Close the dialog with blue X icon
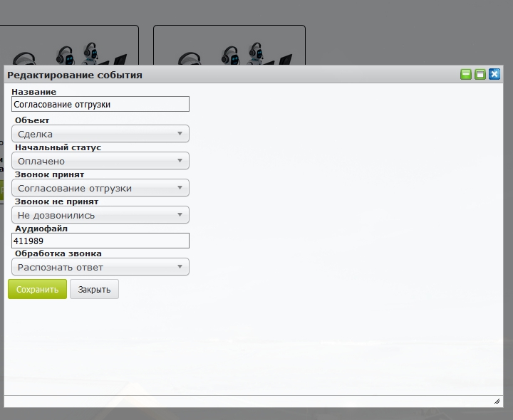The image size is (513, 420). coord(494,74)
